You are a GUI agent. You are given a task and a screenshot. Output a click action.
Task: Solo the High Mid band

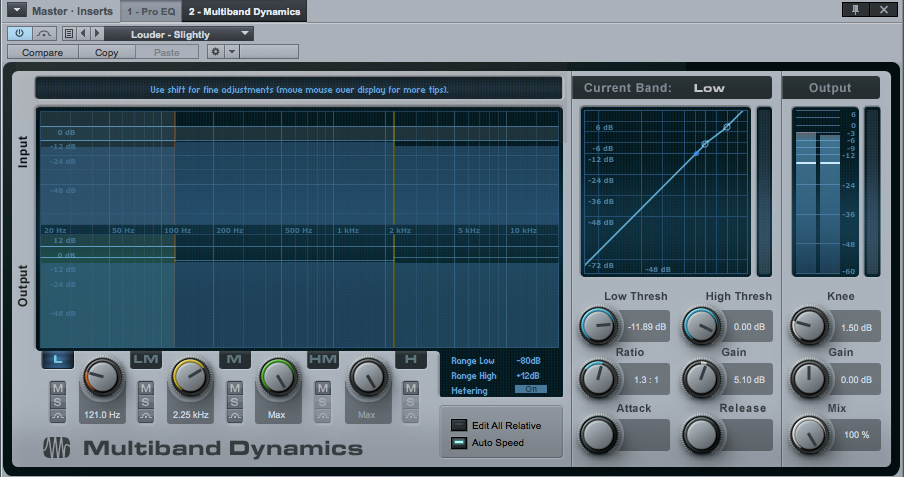tap(323, 401)
